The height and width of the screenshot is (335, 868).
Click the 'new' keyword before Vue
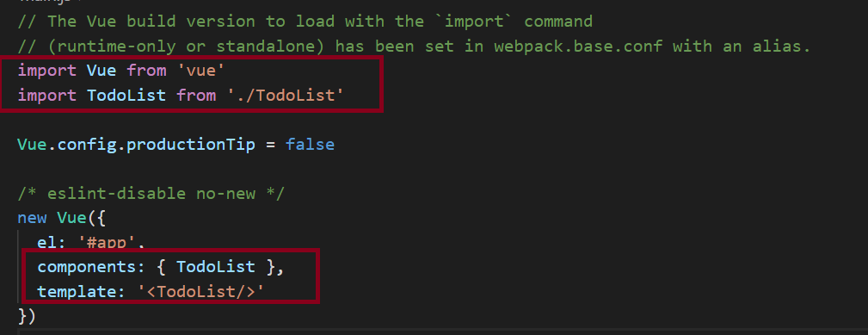(x=32, y=218)
